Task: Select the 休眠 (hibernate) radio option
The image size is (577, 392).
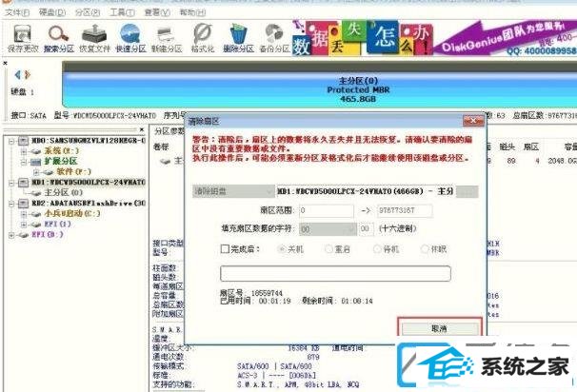Action: [x=425, y=249]
